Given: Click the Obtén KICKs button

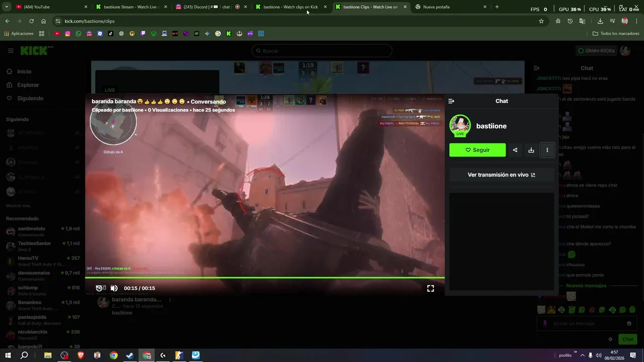Looking at the screenshot, I should pyautogui.click(x=596, y=51).
